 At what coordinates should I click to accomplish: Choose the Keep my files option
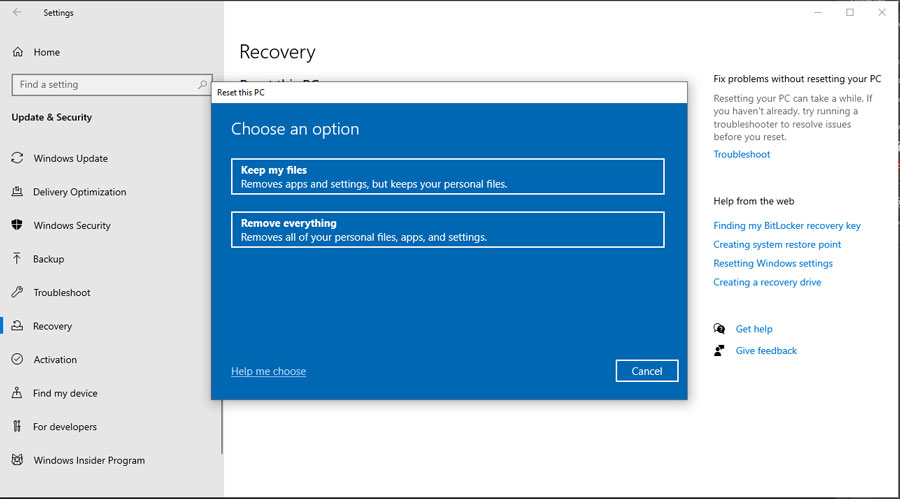coord(448,176)
